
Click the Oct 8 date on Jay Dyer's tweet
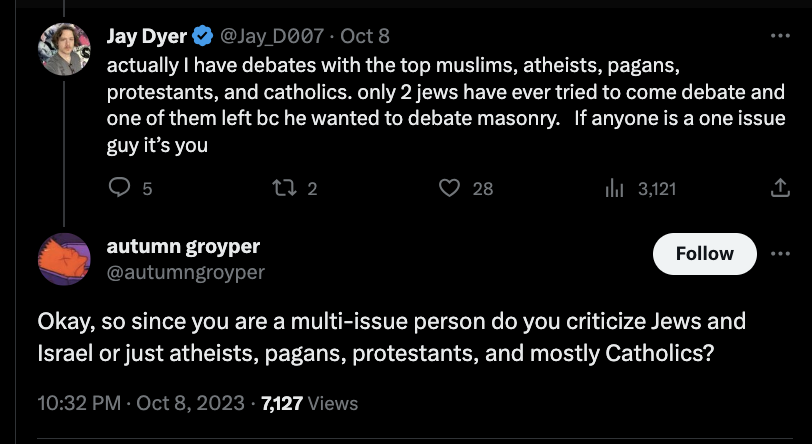tap(365, 36)
